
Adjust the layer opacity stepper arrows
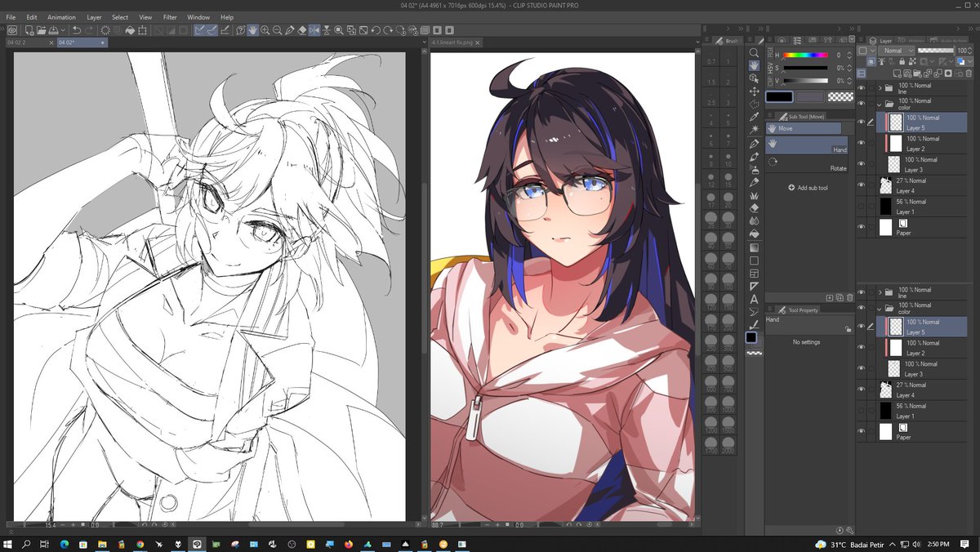pos(969,51)
